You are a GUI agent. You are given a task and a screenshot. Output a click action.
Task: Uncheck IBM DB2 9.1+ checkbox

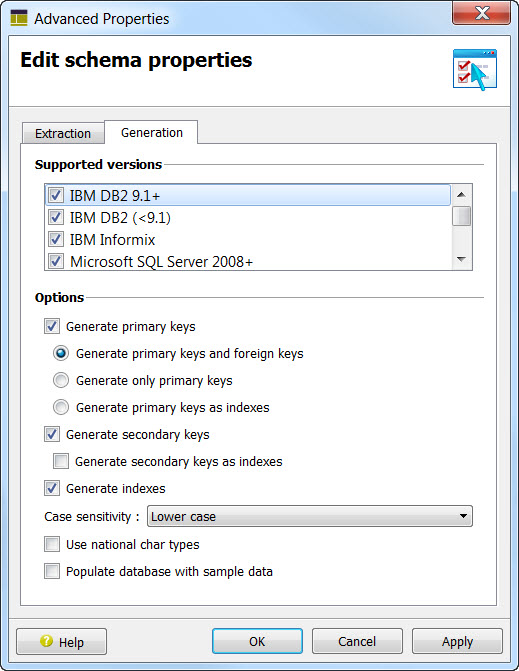(x=56, y=195)
